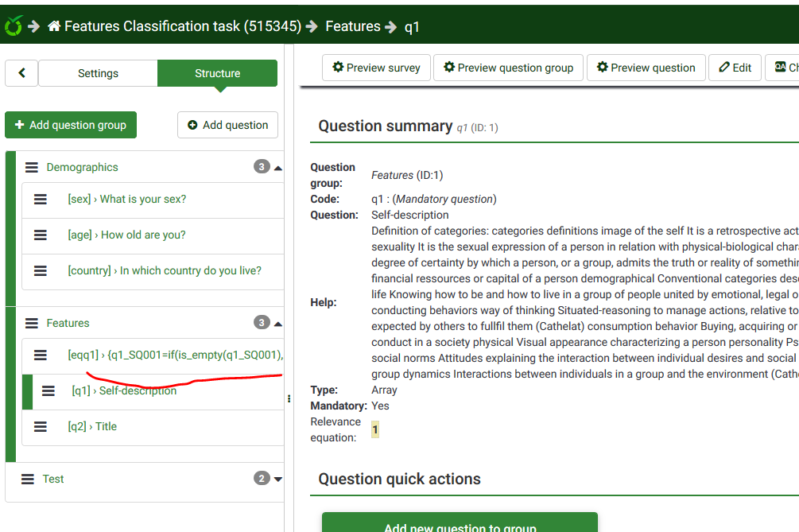The image size is (799, 532).
Task: Click Preview question group button
Action: (x=508, y=68)
